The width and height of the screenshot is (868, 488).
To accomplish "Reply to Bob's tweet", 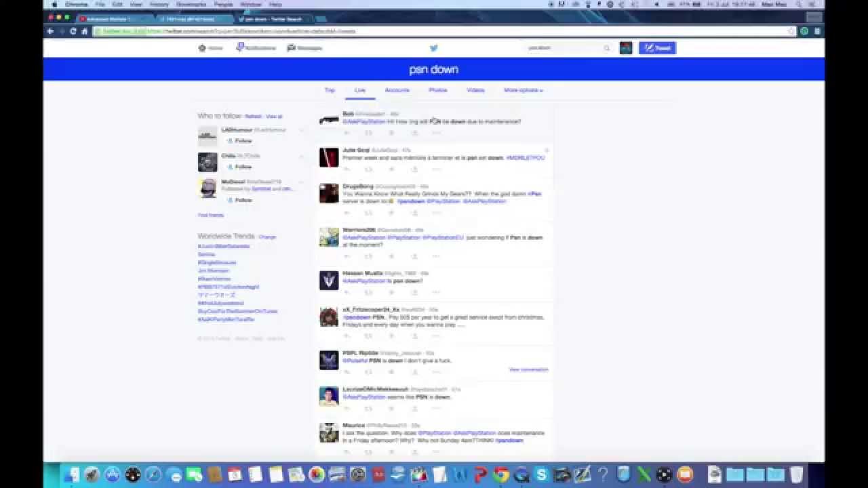I will coord(347,133).
